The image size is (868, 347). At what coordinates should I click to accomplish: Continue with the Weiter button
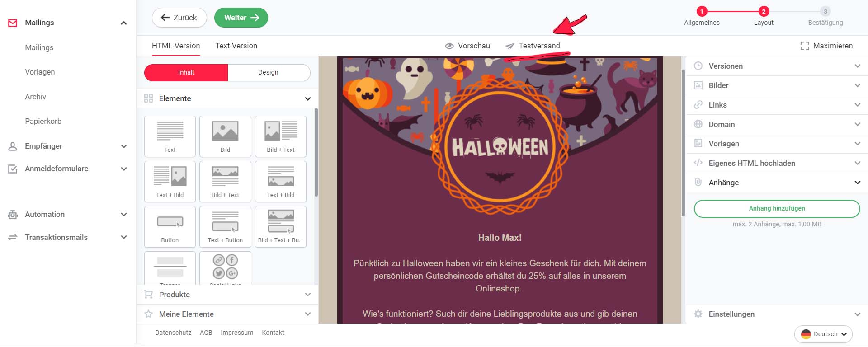[241, 18]
